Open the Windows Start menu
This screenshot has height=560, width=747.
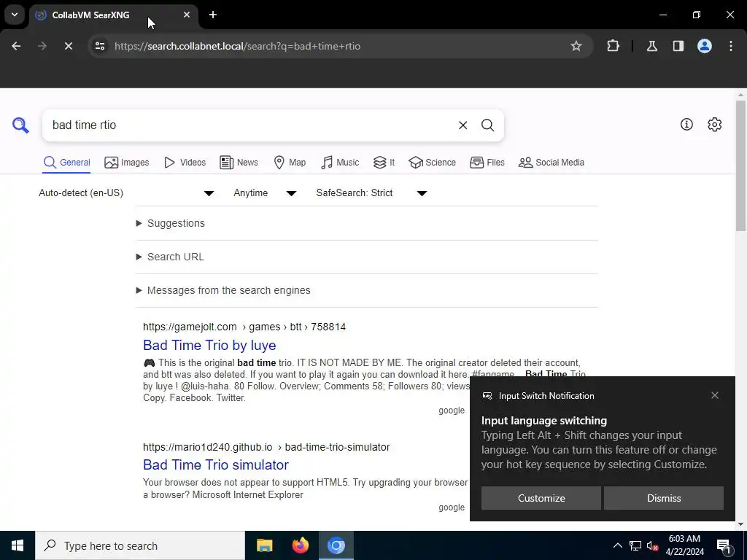(18, 545)
